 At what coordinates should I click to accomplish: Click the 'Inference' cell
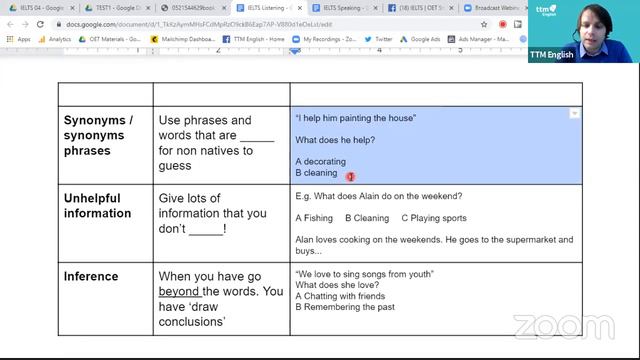tap(106, 299)
